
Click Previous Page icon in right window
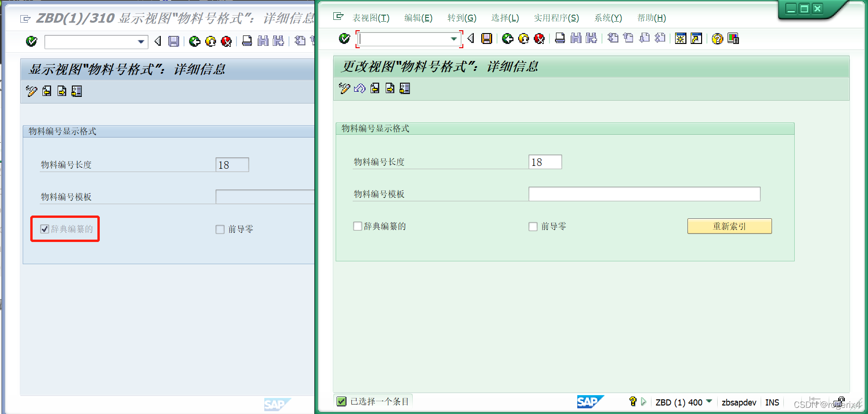[x=628, y=38]
